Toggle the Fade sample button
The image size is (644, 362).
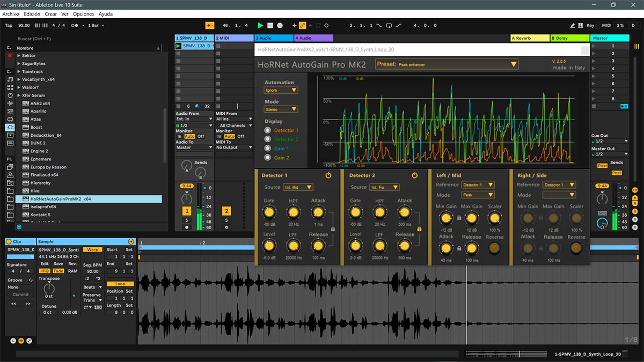[58, 271]
